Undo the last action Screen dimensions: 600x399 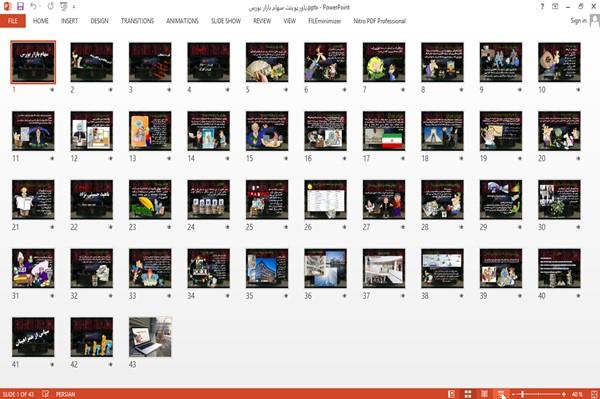[33, 6]
